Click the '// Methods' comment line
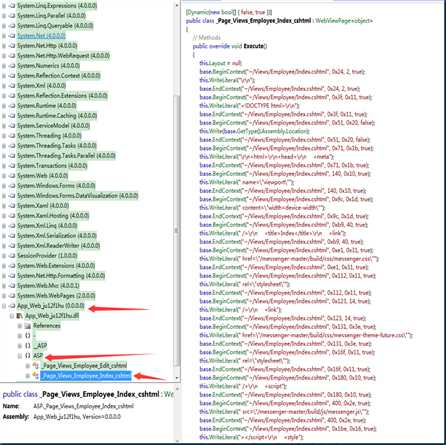 click(x=207, y=37)
